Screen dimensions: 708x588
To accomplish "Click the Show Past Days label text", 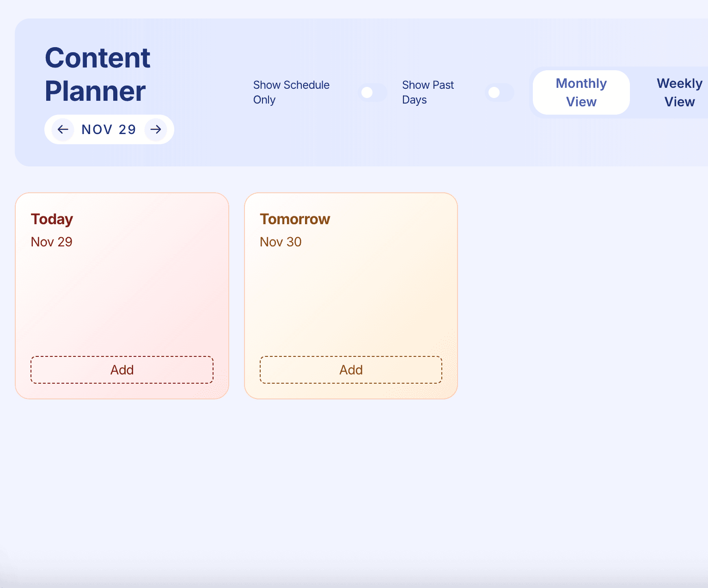I will 428,92.
